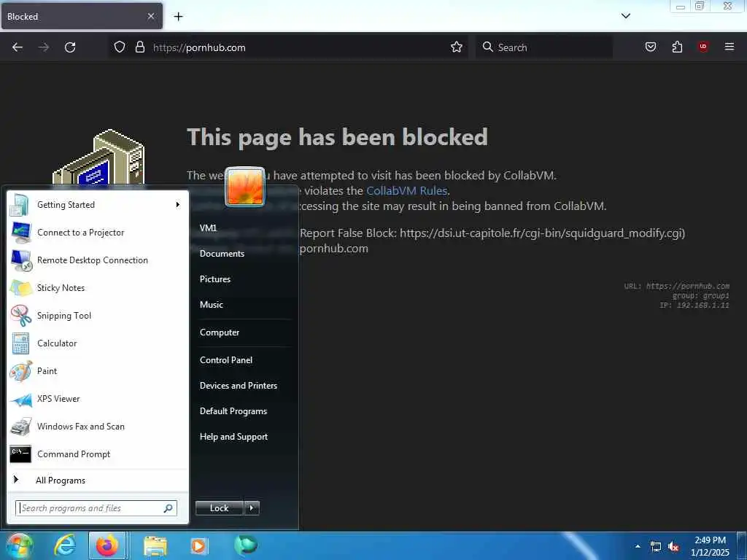This screenshot has height=560, width=747.
Task: Close the Blocked tab
Action: [x=150, y=16]
